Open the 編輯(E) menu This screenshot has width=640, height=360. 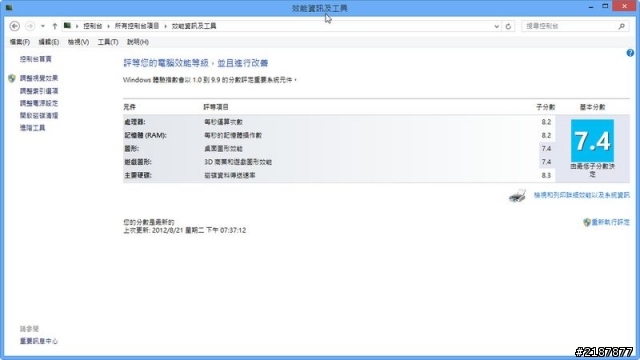tap(49, 42)
